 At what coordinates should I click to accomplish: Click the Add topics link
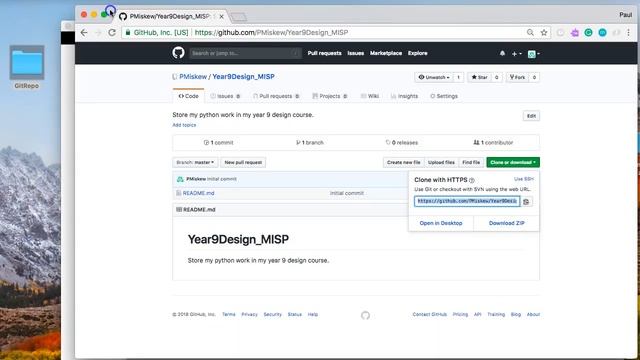click(x=184, y=125)
